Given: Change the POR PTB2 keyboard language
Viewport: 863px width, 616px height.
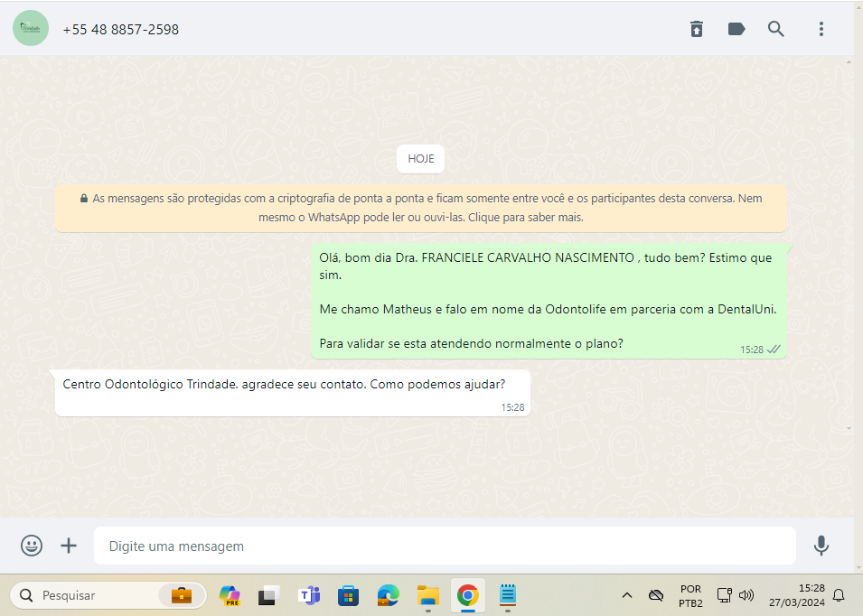Looking at the screenshot, I should (690, 595).
